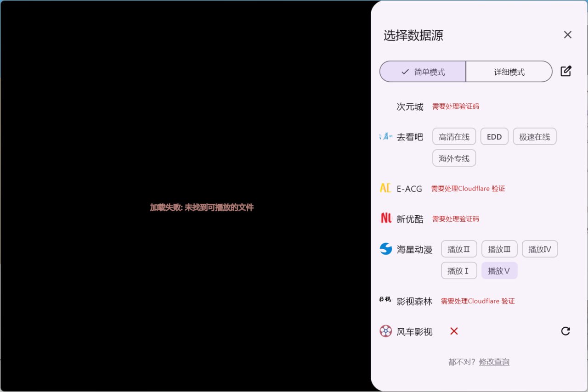Click the red error X beside 风车影视
This screenshot has height=392, width=588.
pos(454,331)
